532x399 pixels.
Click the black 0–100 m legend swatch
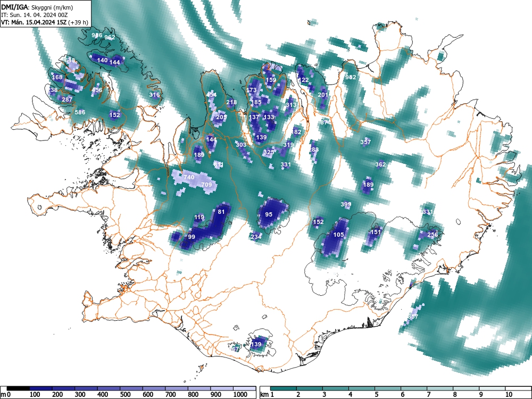[x=18, y=388]
